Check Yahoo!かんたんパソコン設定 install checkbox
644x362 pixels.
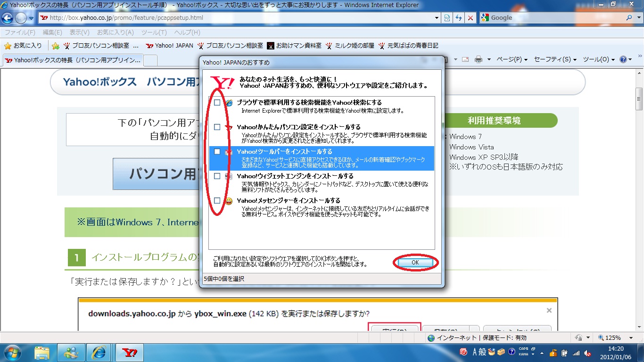pos(217,127)
